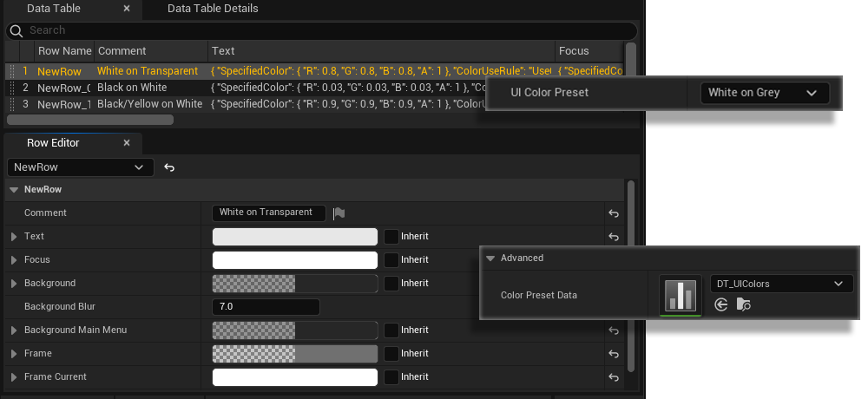Toggle Inherit checkbox for Background
Viewport: 868px width, 399px height.
[391, 284]
